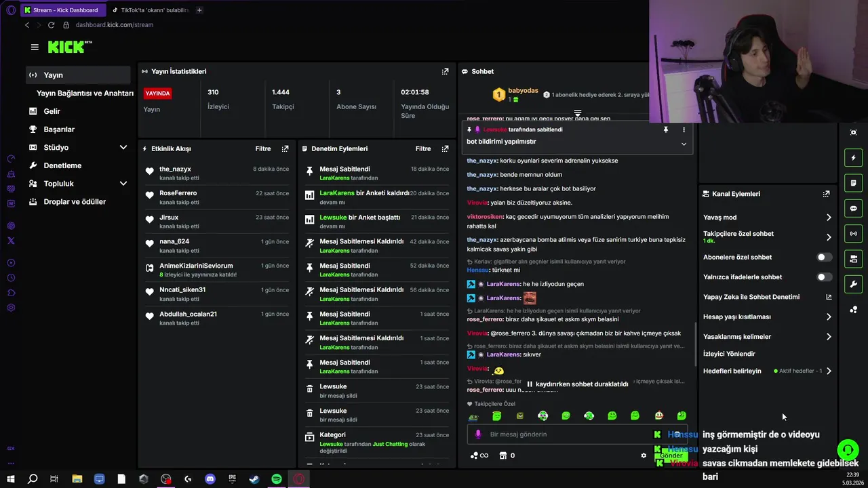This screenshot has height=488, width=868.
Task: Open Hedefleri belirleyin chevron
Action: tap(829, 371)
